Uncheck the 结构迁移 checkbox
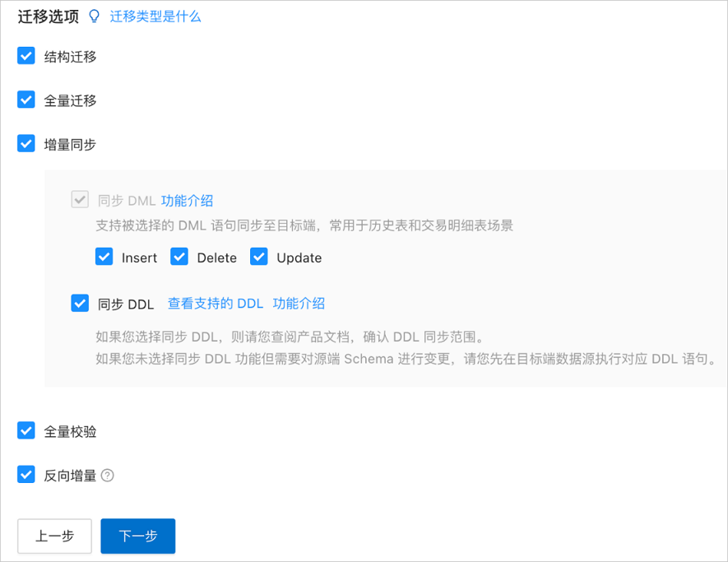728x562 pixels. 26,56
